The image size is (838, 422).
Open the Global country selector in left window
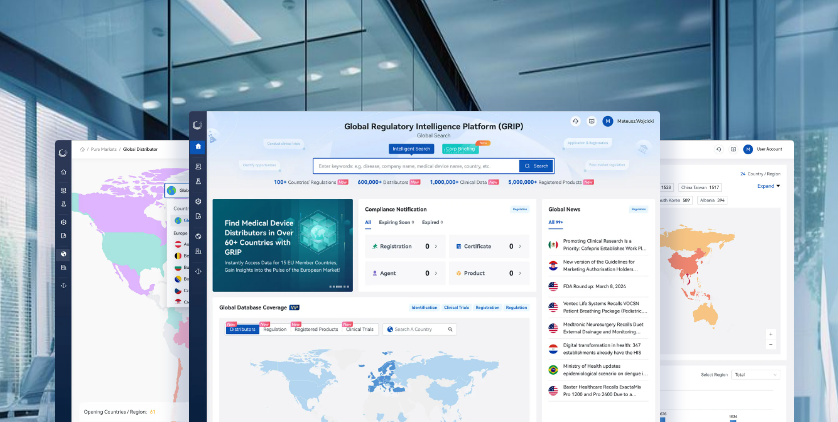click(177, 190)
